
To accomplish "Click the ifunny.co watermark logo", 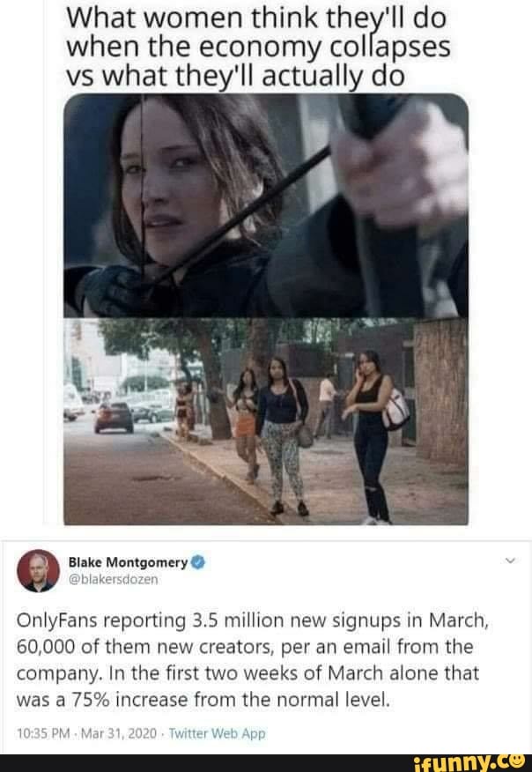I will click(470, 762).
